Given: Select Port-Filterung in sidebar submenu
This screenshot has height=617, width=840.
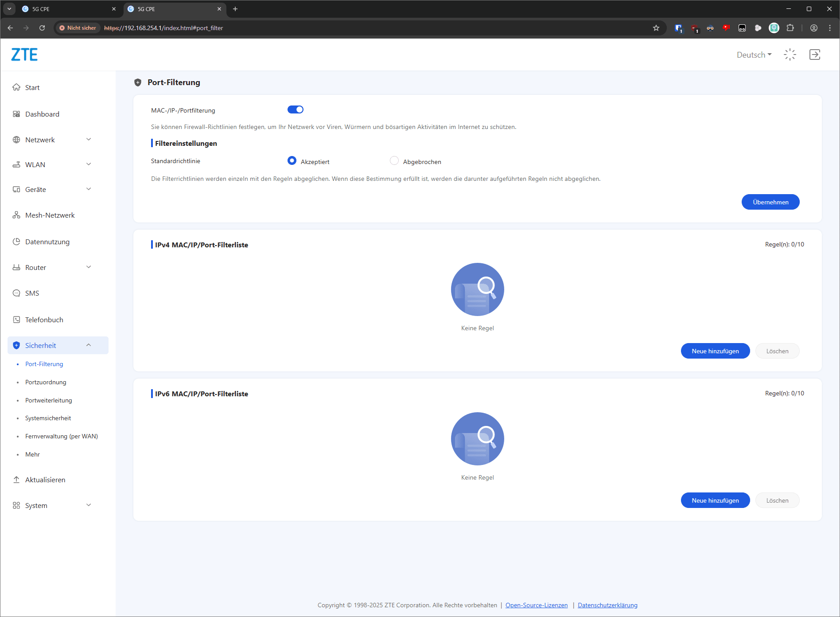Looking at the screenshot, I should (44, 364).
